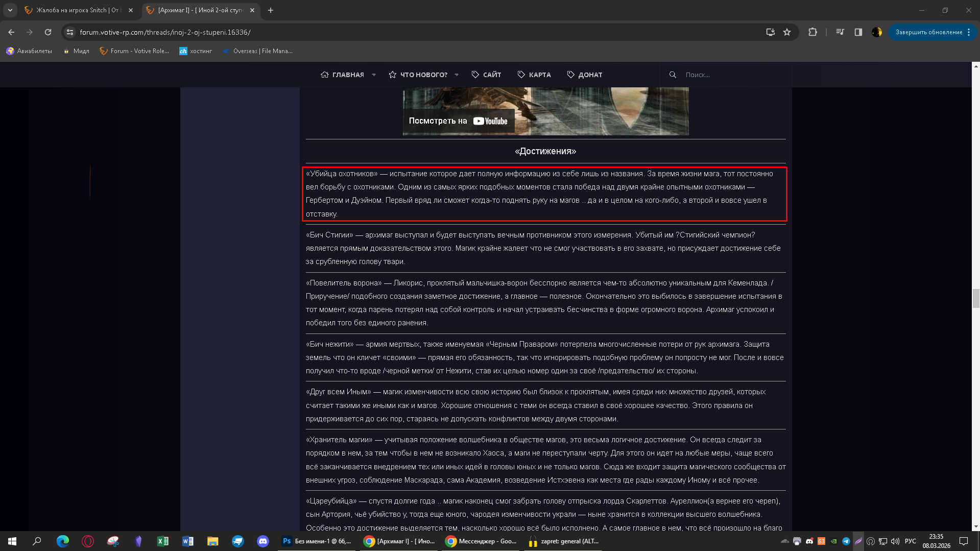980x551 pixels.
Task: Click the search magnifier icon in forum navbar
Action: pyautogui.click(x=673, y=75)
